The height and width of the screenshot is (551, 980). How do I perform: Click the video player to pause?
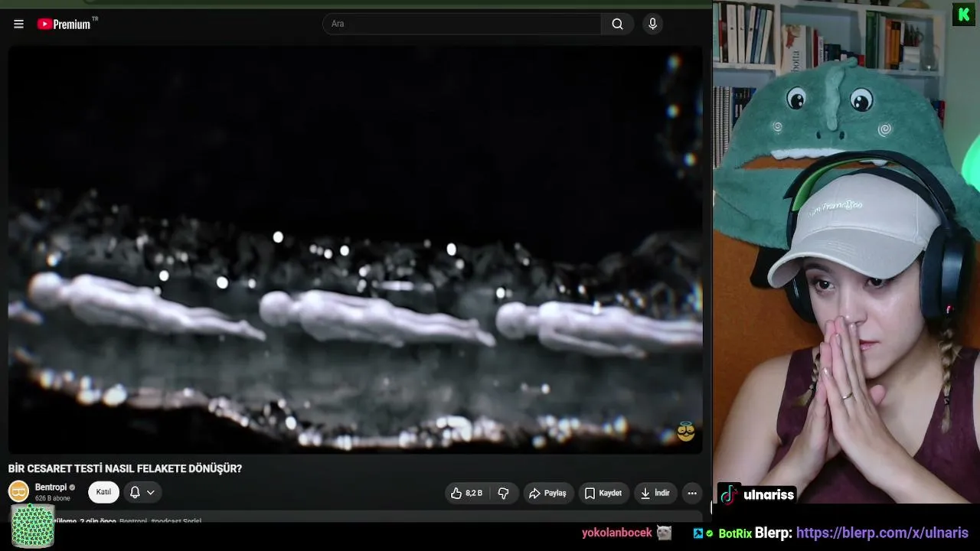coord(355,249)
